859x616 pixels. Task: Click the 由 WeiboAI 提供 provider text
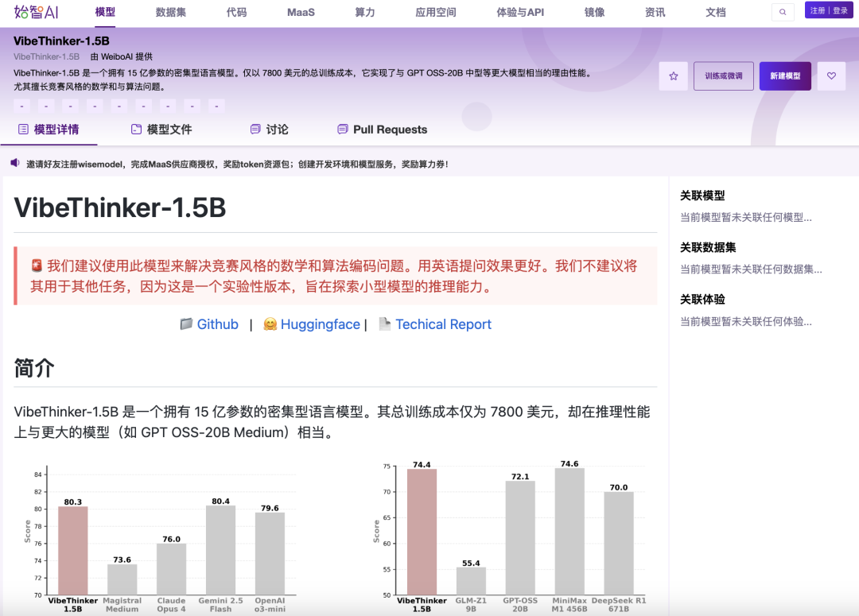pyautogui.click(x=122, y=56)
